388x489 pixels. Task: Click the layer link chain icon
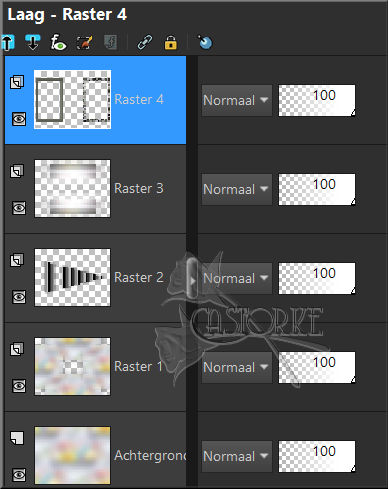(x=145, y=42)
